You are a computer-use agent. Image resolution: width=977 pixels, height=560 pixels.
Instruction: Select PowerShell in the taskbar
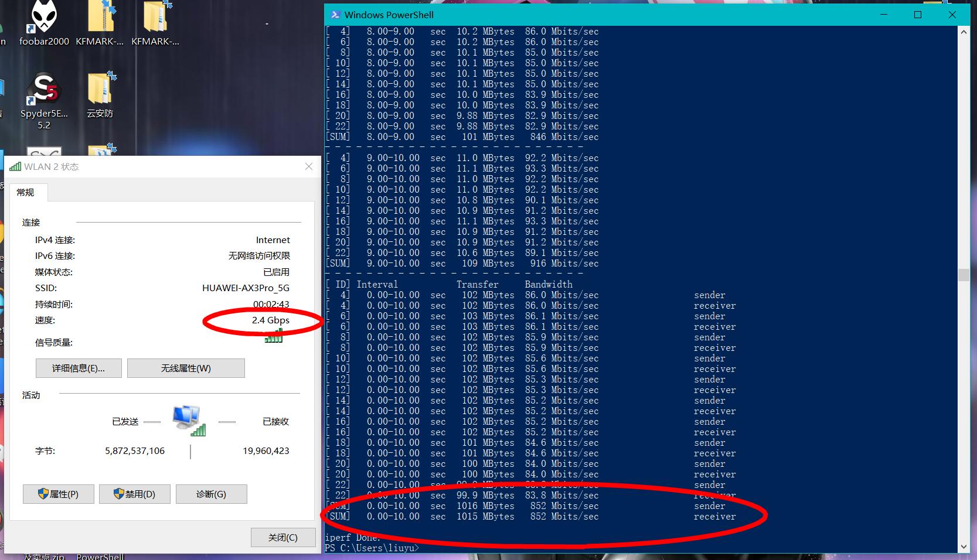click(x=100, y=556)
